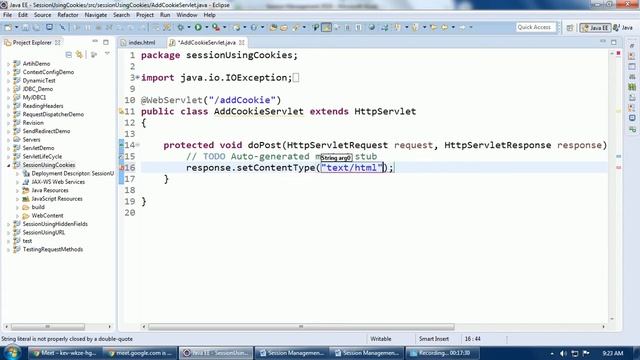640x360 pixels.
Task: Click the New file toolbar icon
Action: coord(8,27)
